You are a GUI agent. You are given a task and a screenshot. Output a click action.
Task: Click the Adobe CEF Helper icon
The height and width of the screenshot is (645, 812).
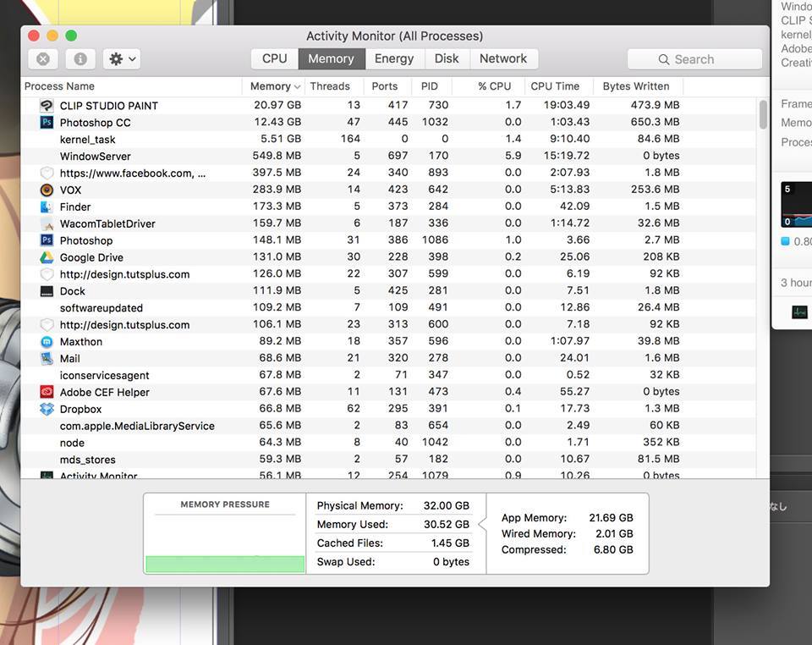click(x=47, y=392)
